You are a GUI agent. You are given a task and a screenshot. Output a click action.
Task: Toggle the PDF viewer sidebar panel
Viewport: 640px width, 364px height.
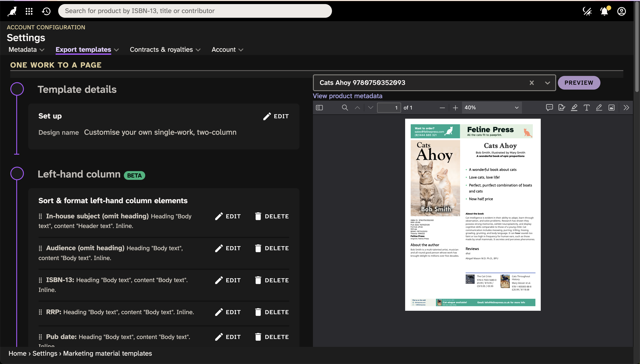tap(319, 108)
